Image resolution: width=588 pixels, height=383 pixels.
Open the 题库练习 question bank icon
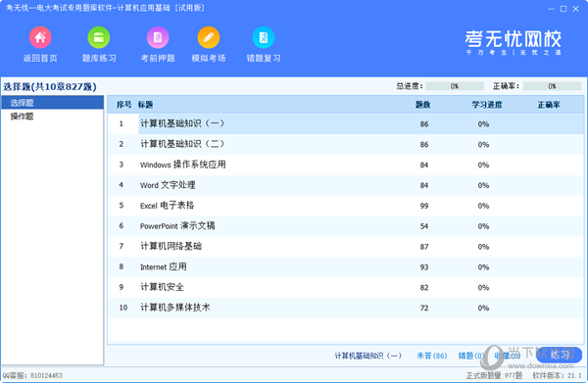click(x=99, y=37)
